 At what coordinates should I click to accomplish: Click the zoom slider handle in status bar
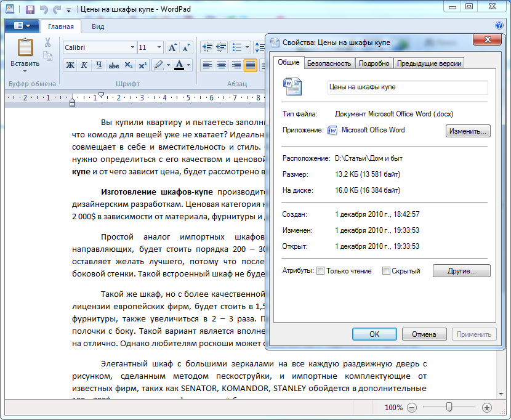click(449, 407)
